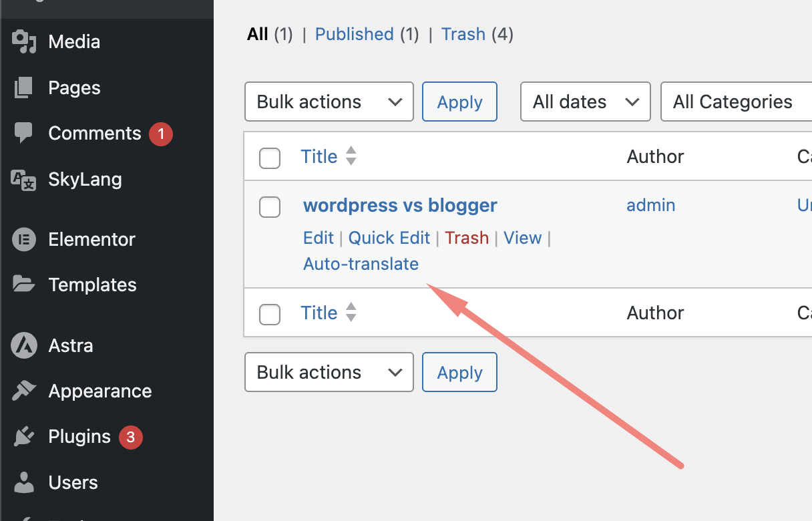
Task: Tick the top select-all posts checkbox
Action: click(x=270, y=158)
